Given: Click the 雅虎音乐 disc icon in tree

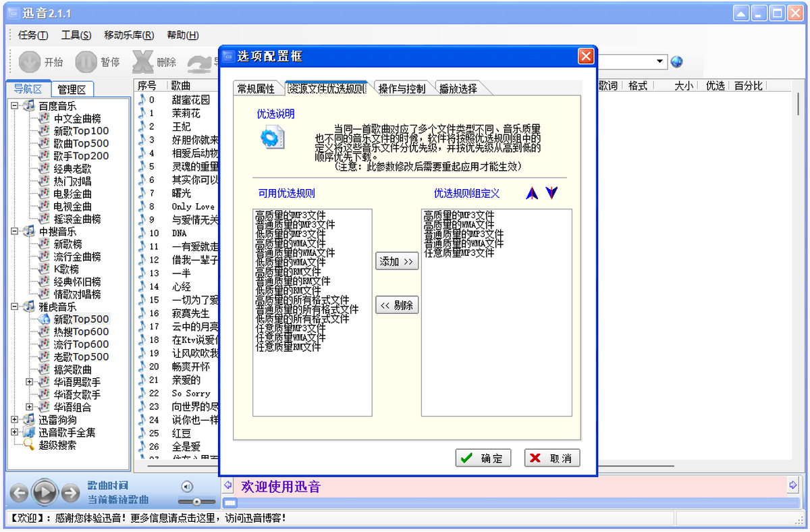Looking at the screenshot, I should (x=28, y=307).
